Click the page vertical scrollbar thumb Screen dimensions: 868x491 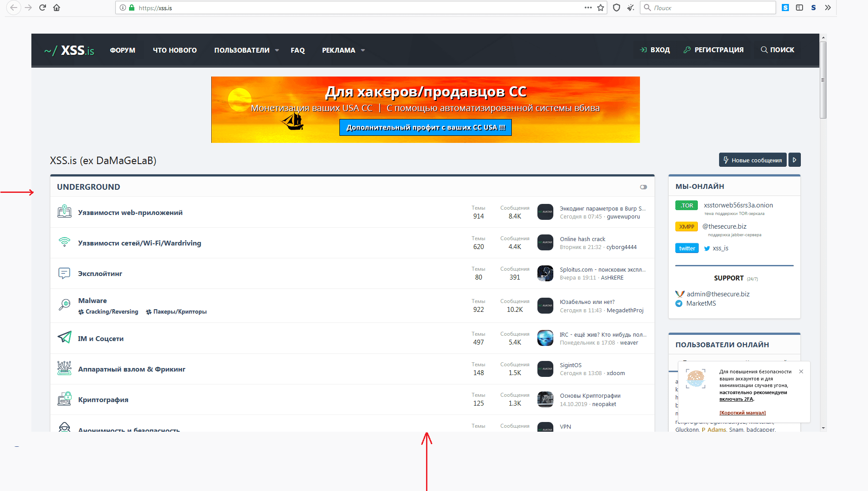[x=823, y=80]
